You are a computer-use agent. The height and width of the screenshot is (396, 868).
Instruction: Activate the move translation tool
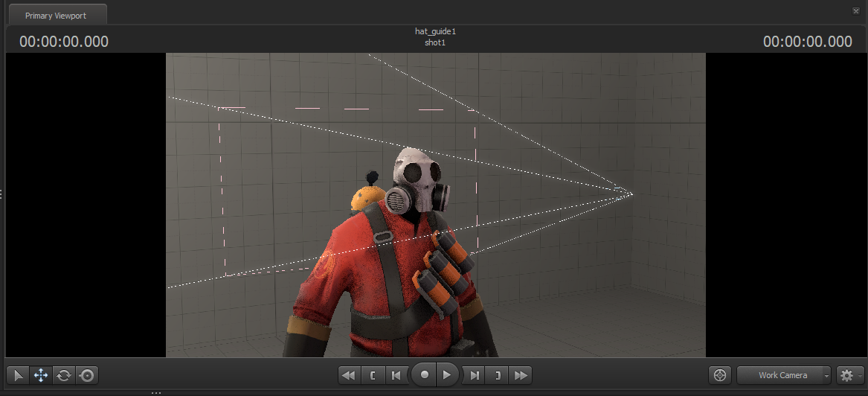point(41,375)
